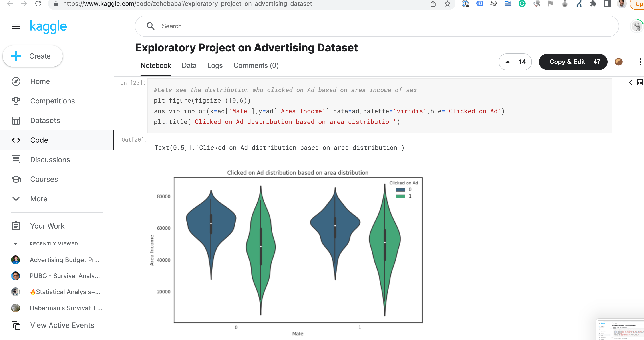Open the Logs tab

(x=215, y=65)
